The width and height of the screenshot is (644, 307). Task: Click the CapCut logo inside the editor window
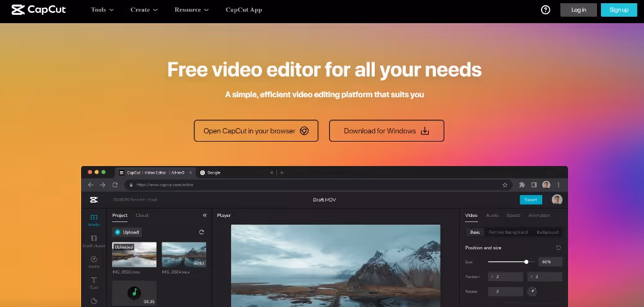(93, 200)
